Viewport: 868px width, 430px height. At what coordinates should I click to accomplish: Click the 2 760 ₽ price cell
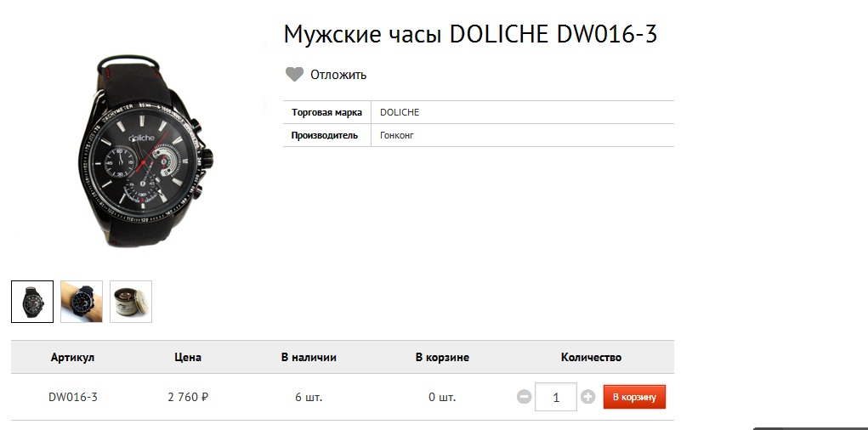point(188,397)
